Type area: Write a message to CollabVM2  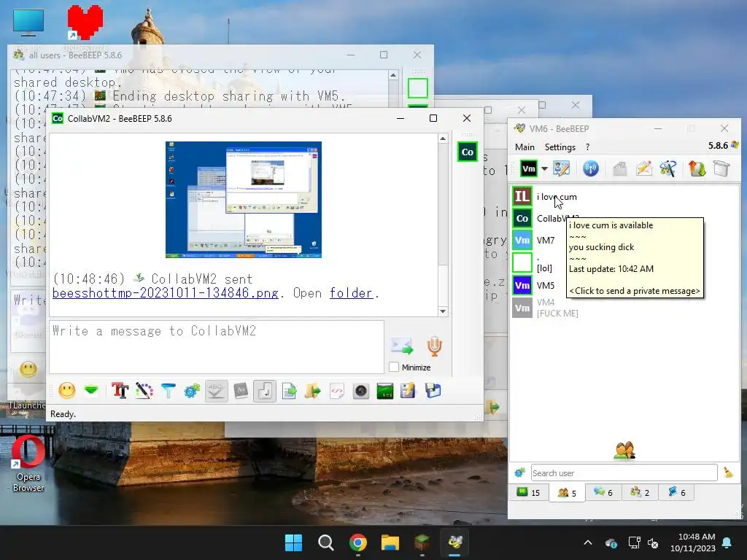216,347
